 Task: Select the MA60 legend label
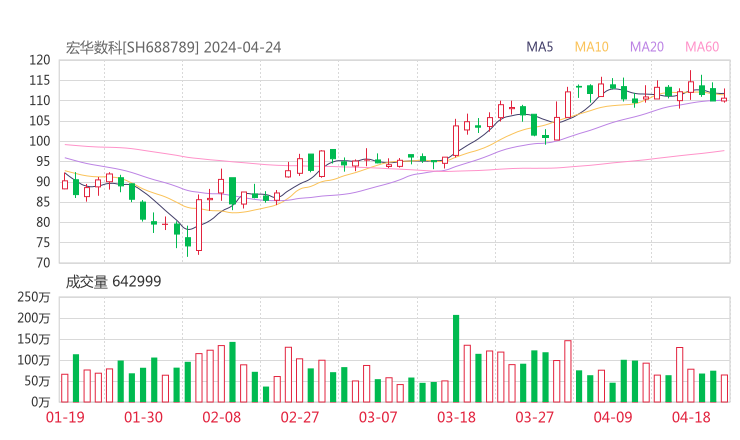(x=702, y=47)
